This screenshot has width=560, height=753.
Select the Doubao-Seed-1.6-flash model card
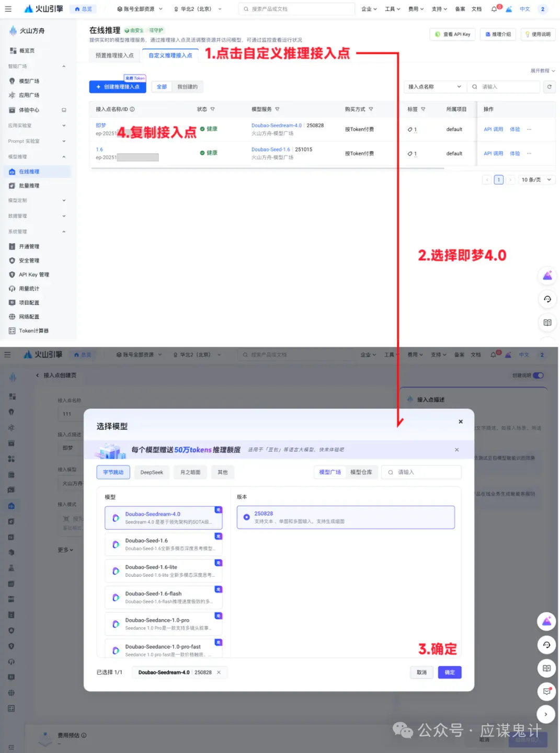click(x=164, y=597)
